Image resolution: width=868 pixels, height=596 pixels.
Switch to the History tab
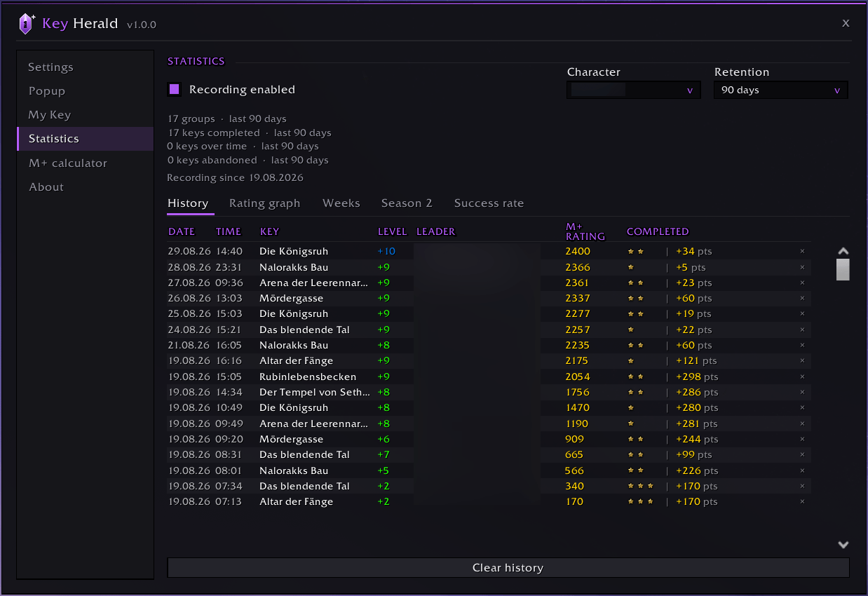(188, 203)
